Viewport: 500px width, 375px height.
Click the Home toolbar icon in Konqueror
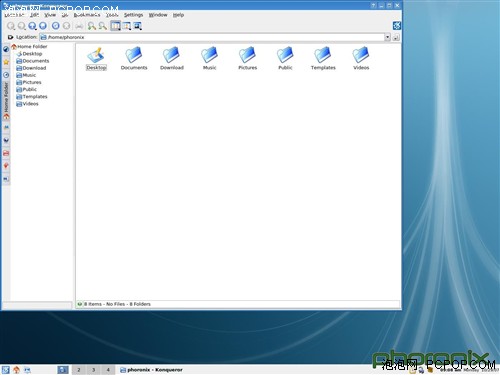[x=43, y=26]
